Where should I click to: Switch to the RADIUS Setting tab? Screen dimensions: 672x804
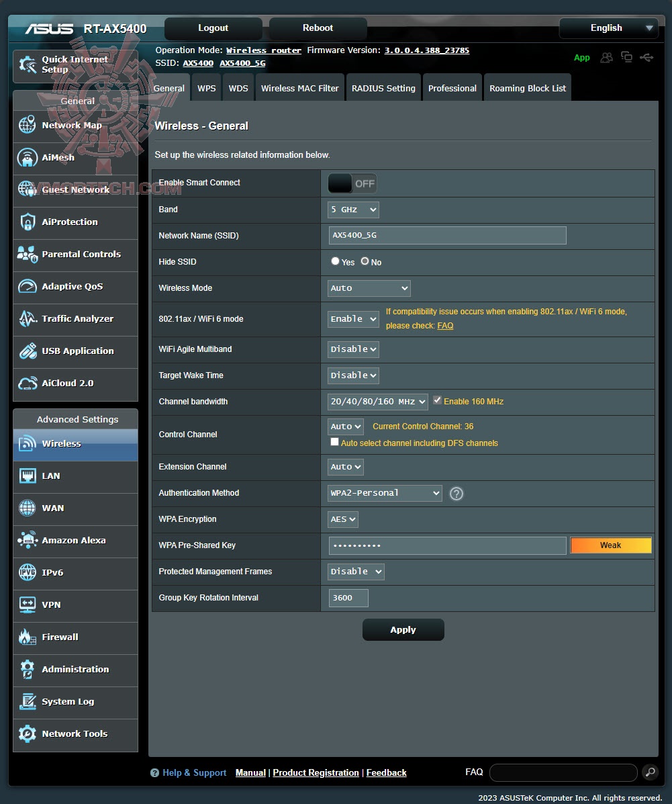point(383,88)
